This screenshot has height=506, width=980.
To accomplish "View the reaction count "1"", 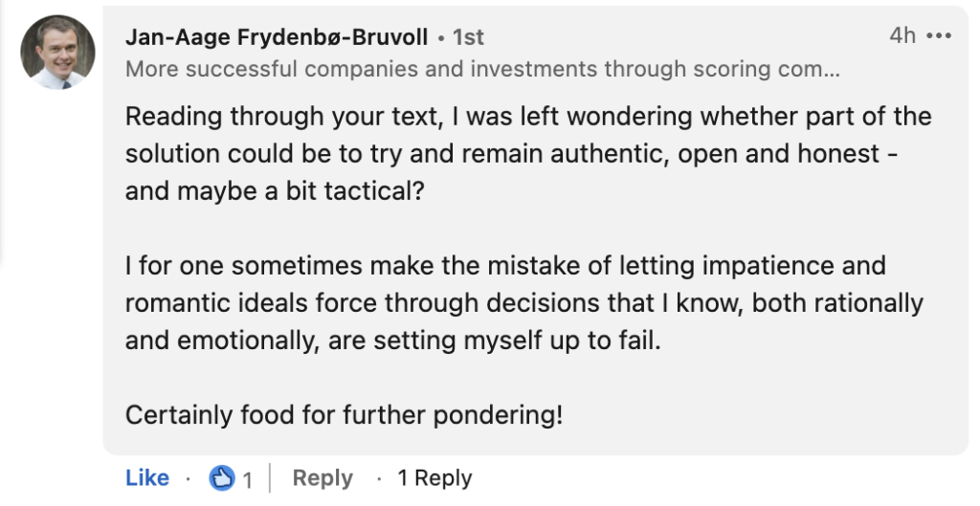I will [x=248, y=478].
